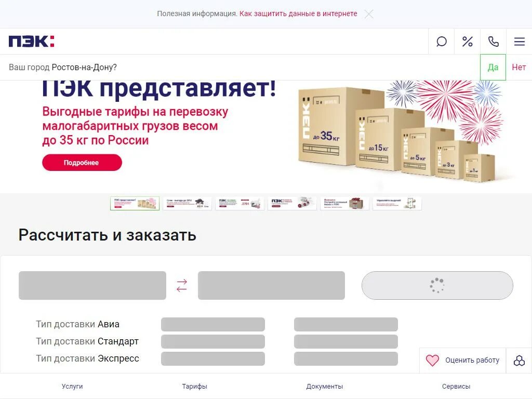Dismiss the top information banner
The image size is (532, 399).
click(369, 14)
